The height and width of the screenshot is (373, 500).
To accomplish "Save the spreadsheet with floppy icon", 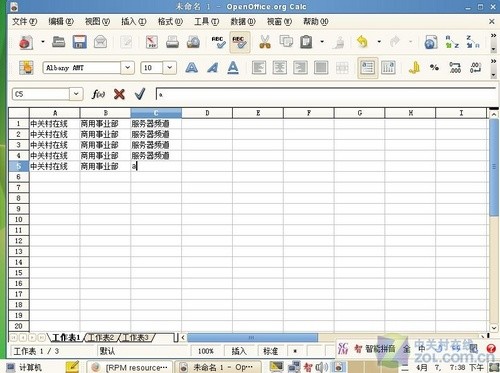I will [79, 42].
